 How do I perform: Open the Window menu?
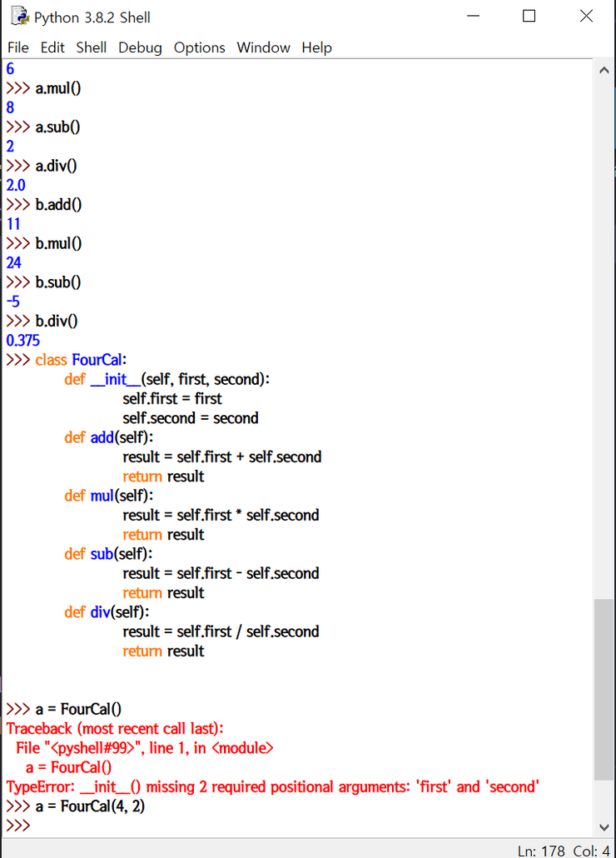(263, 47)
